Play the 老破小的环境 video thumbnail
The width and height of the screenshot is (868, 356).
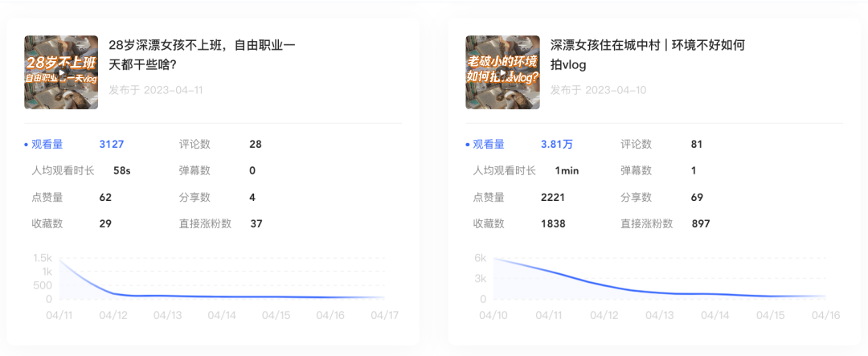[x=502, y=72]
